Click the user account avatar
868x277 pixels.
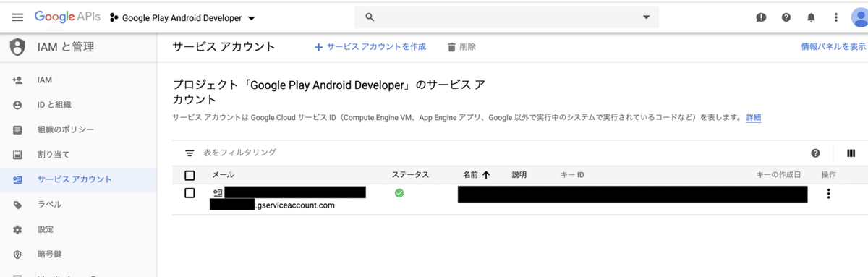pos(860,17)
